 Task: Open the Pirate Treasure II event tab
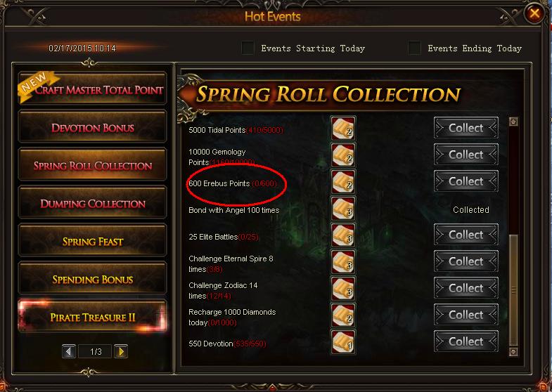tap(92, 317)
